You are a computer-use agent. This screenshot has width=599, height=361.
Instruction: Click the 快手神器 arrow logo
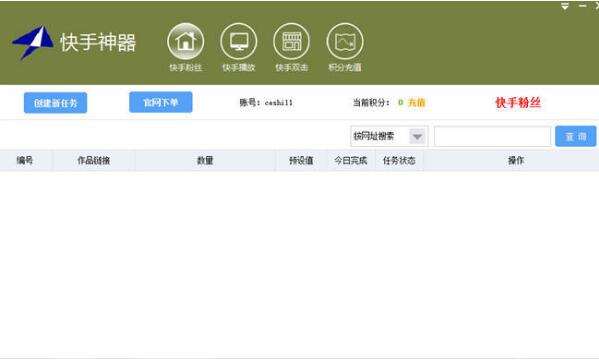(x=33, y=42)
